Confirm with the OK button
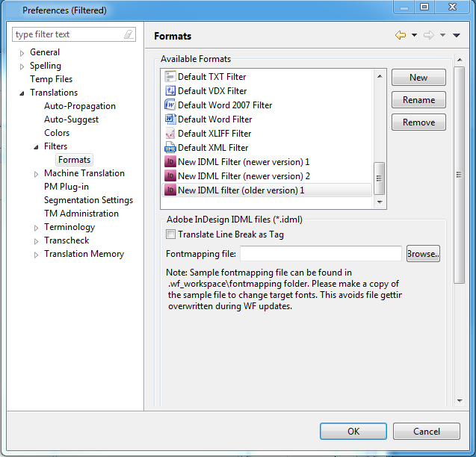Viewport: 476px width, 457px height. 353,431
